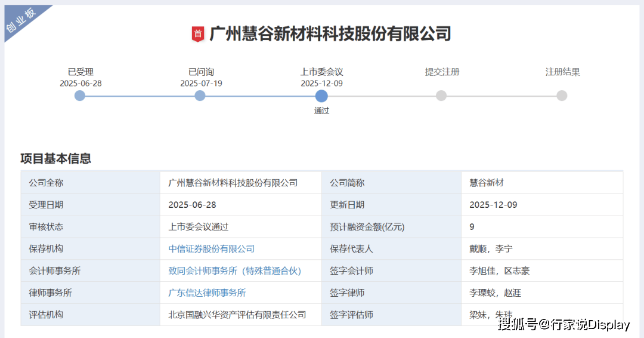Viewport: 644px width, 338px height.
Task: Click the 搜狐号@行家说Display watermark
Action: [x=563, y=325]
